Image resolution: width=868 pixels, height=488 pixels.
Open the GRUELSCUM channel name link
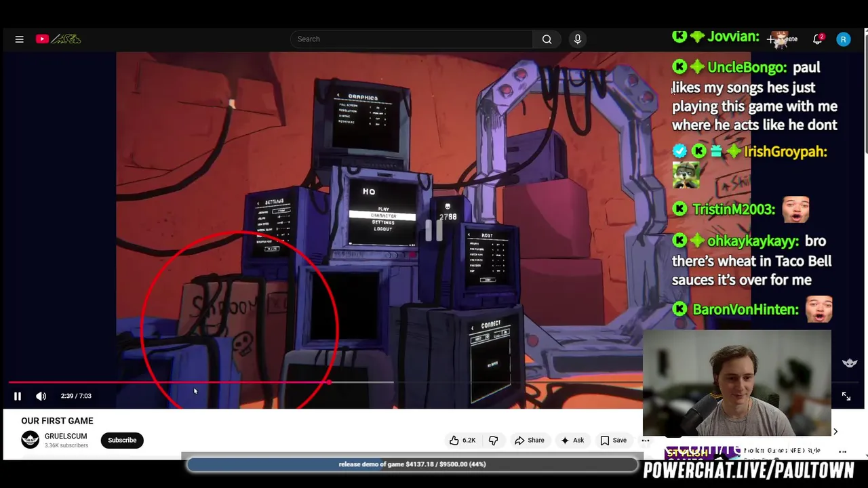(x=66, y=436)
